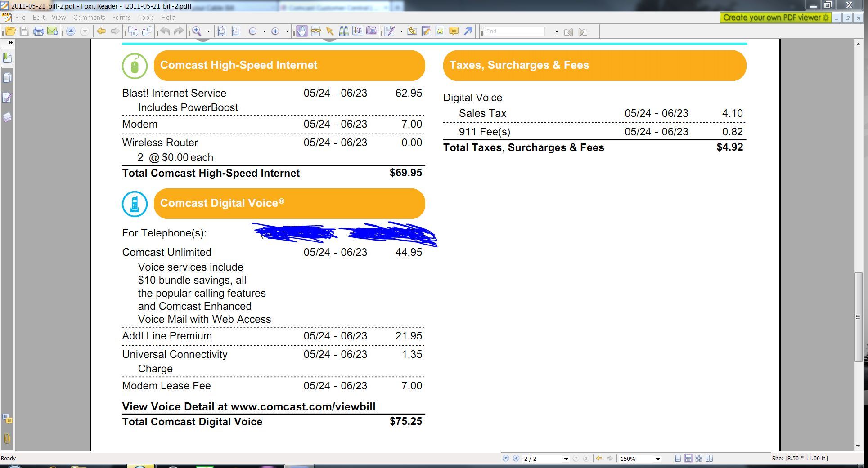868x468 pixels.
Task: Click the vertical scrollbar thumb
Action: 859,317
